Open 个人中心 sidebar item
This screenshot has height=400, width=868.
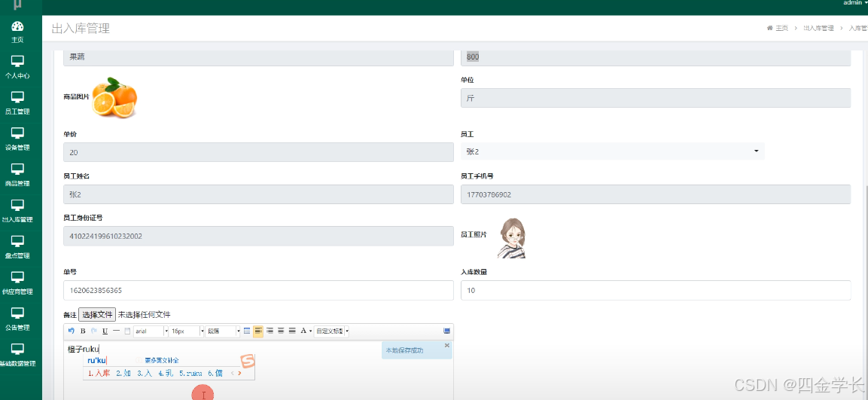18,68
